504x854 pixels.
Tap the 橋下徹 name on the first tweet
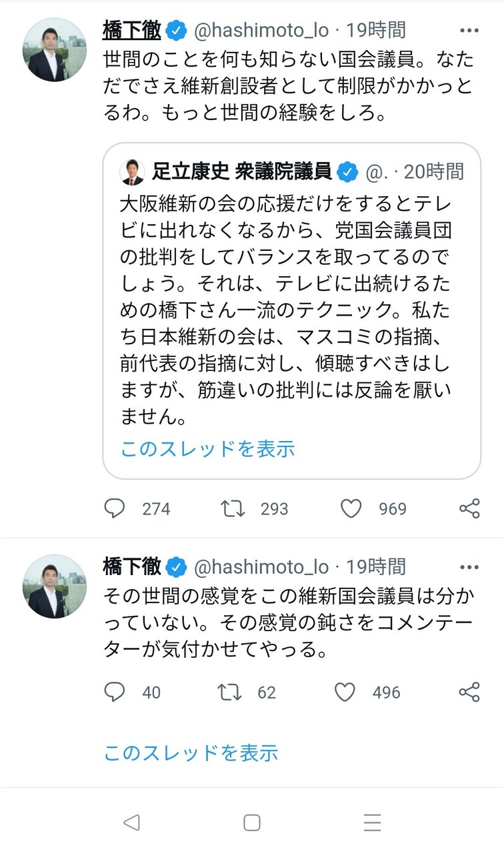click(131, 30)
